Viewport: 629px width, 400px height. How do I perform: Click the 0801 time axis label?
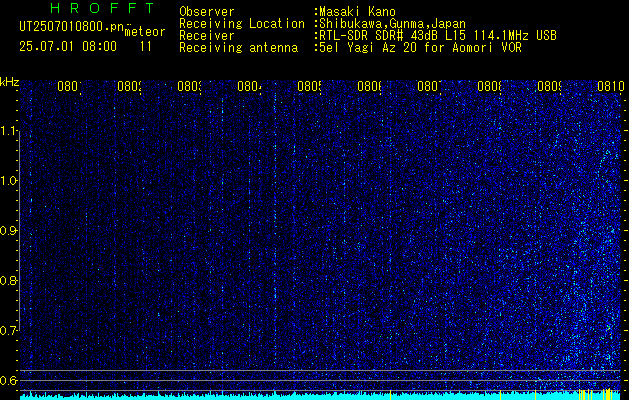click(69, 86)
